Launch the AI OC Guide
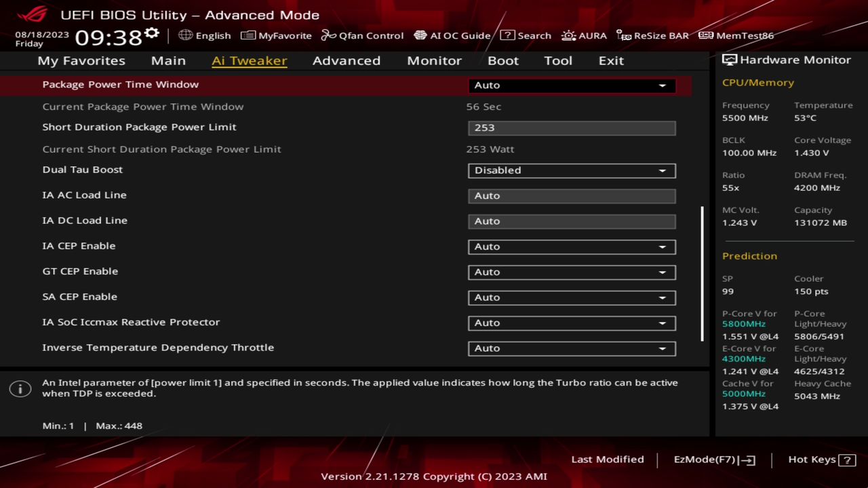 pos(452,35)
